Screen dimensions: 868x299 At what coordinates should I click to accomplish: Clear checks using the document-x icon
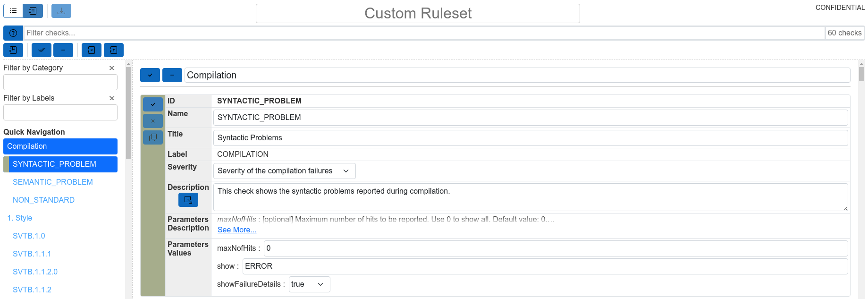tap(91, 50)
